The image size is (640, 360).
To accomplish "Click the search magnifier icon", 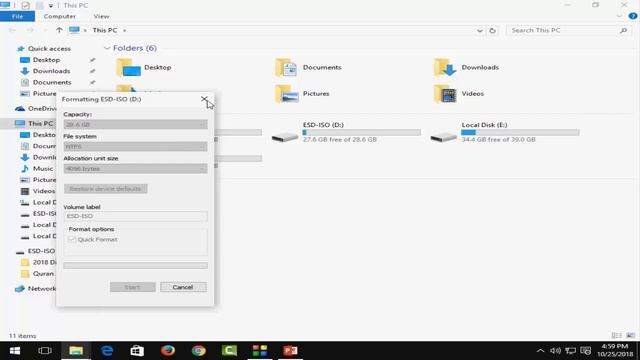I will 623,31.
